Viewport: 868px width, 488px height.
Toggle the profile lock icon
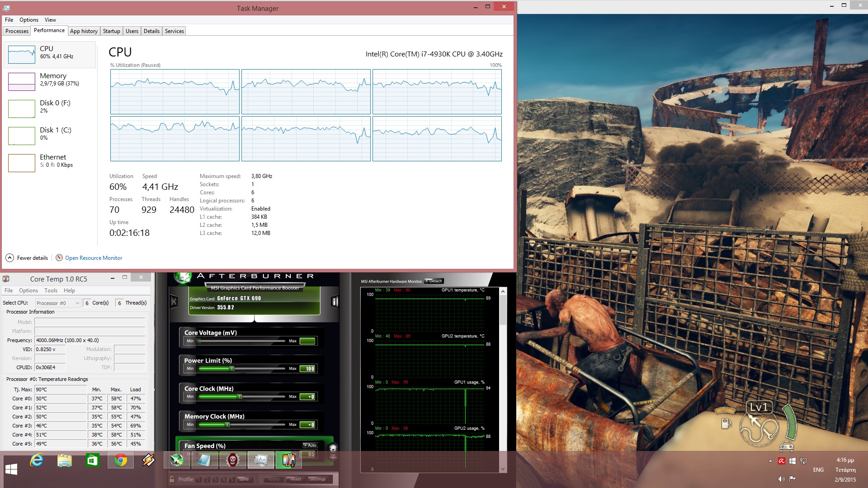172,479
